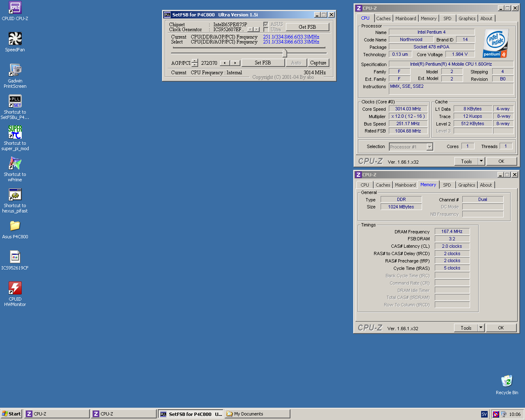Click the FSB frequency slider thumb
The height and width of the screenshot is (420, 525).
click(x=285, y=53)
